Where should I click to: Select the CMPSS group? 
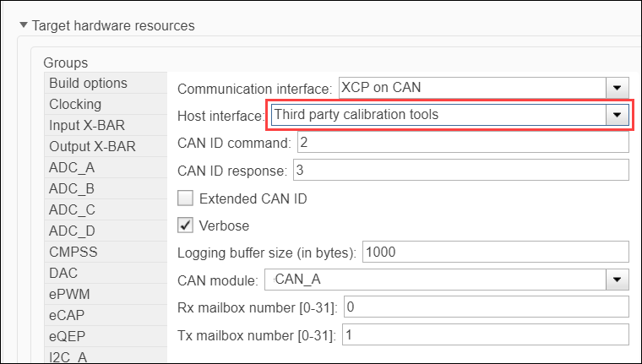point(71,253)
